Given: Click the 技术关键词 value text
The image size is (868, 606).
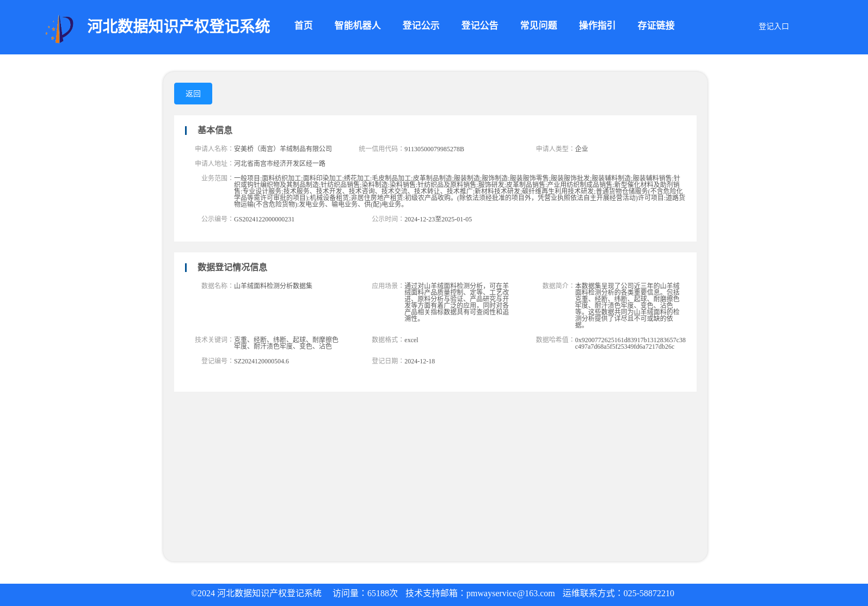Looking at the screenshot, I should [x=286, y=343].
